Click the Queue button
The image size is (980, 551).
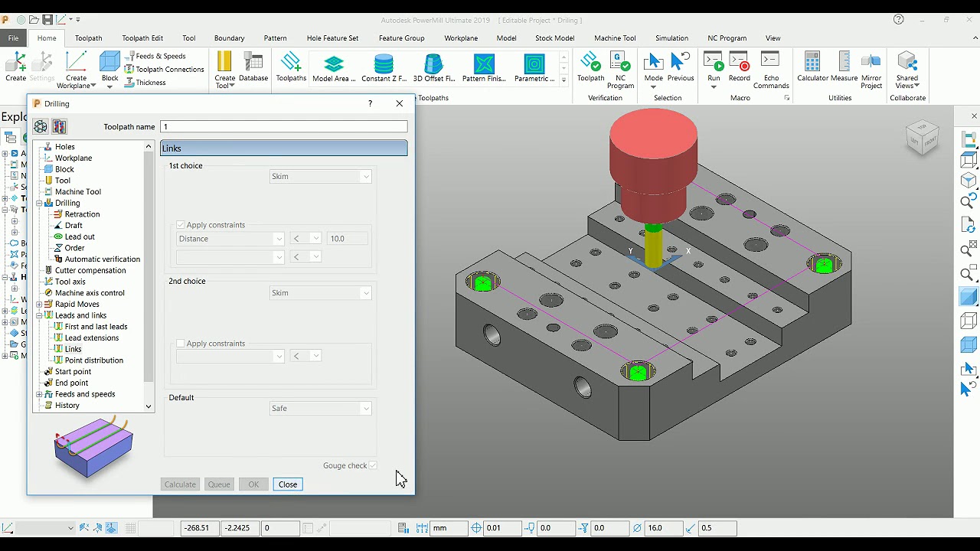click(219, 484)
